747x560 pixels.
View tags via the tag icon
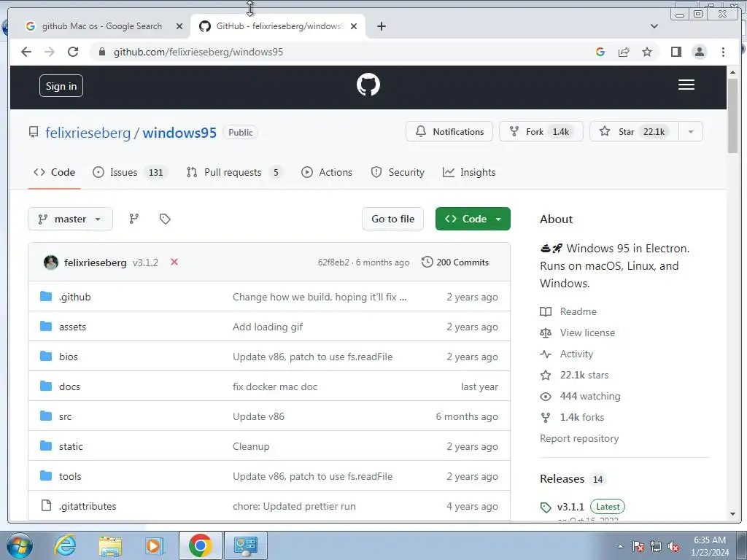coord(165,219)
